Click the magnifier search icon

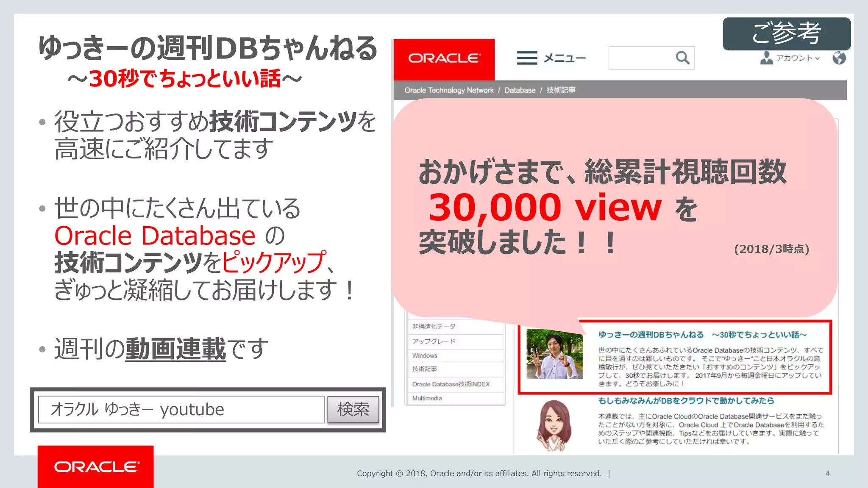682,58
